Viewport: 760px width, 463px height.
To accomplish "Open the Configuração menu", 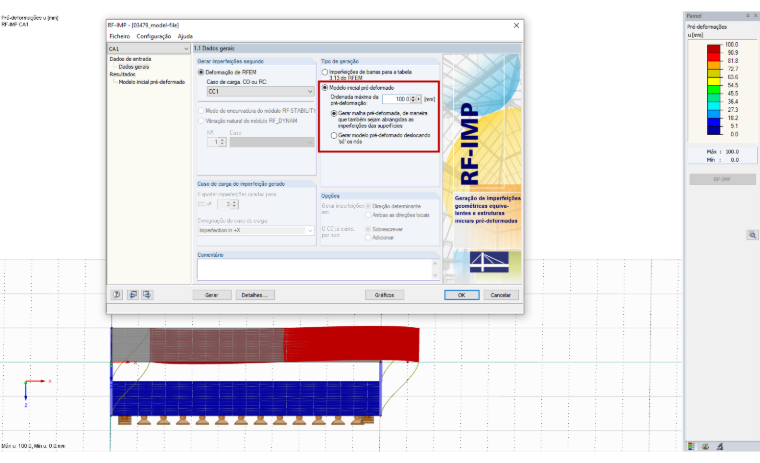I will click(x=154, y=36).
